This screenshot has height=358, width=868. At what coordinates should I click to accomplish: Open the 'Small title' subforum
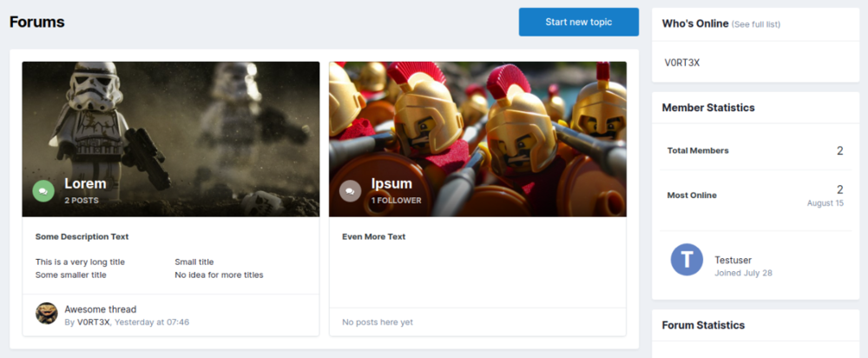pyautogui.click(x=194, y=262)
